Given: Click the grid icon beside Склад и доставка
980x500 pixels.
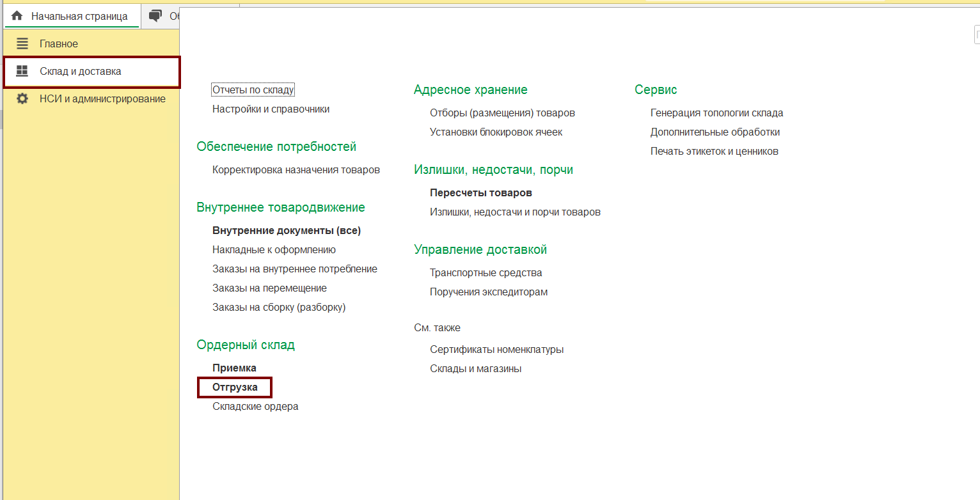Looking at the screenshot, I should pos(22,72).
